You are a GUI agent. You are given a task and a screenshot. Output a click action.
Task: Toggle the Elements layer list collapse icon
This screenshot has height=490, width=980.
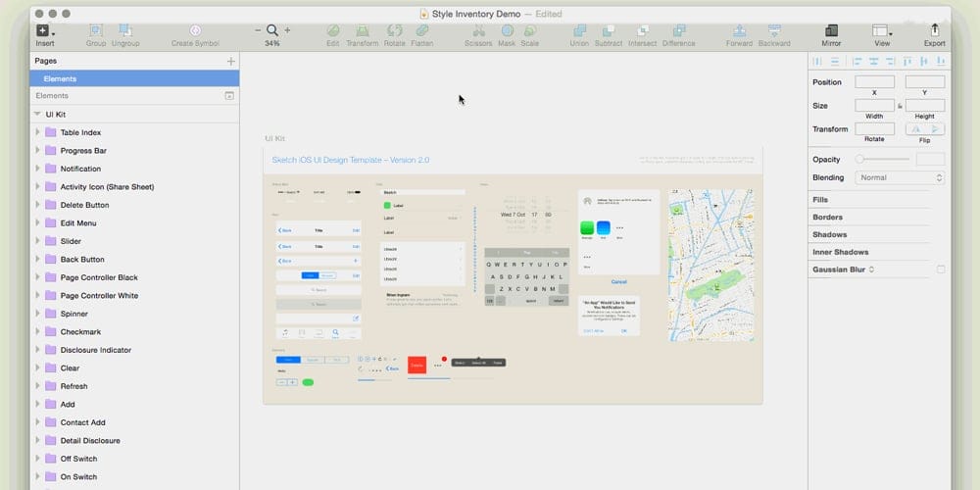[229, 96]
